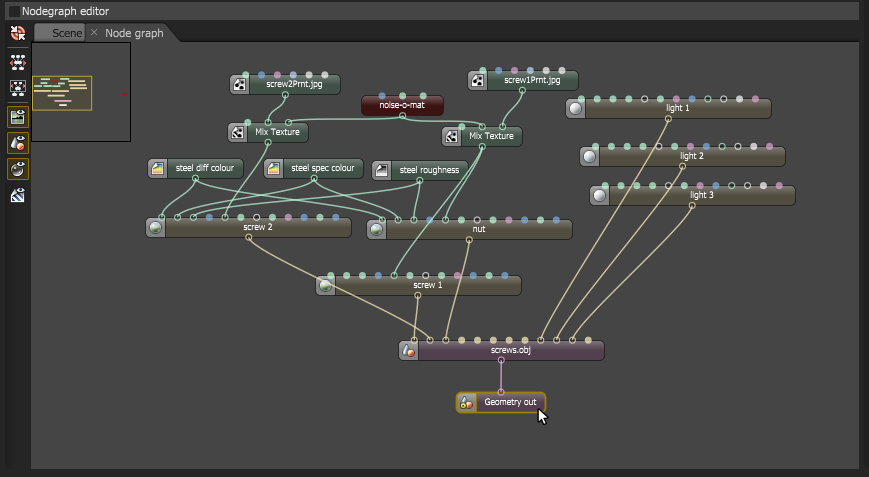
Task: Toggle geometry node visibility filter
Action: coord(17,143)
